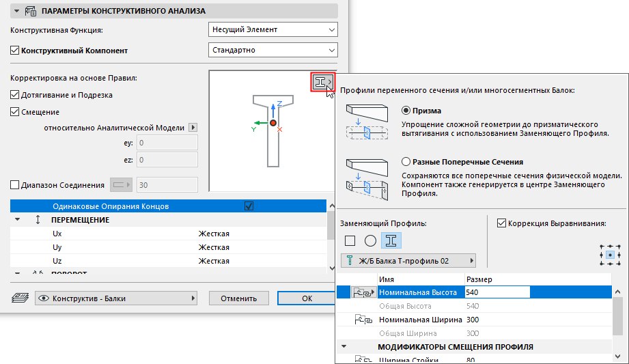
Task: Select the Ux Жесткая row
Action: 169,234
